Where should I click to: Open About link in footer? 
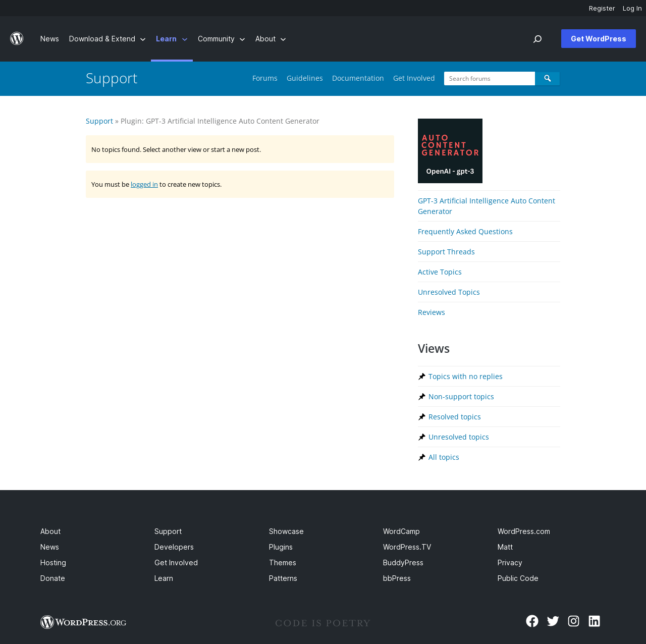[x=50, y=531]
